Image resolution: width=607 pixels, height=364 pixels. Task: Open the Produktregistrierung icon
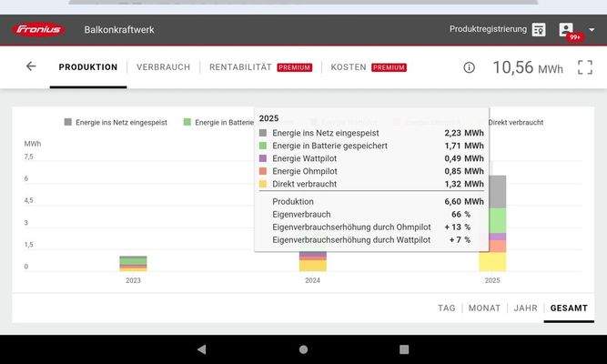point(539,30)
